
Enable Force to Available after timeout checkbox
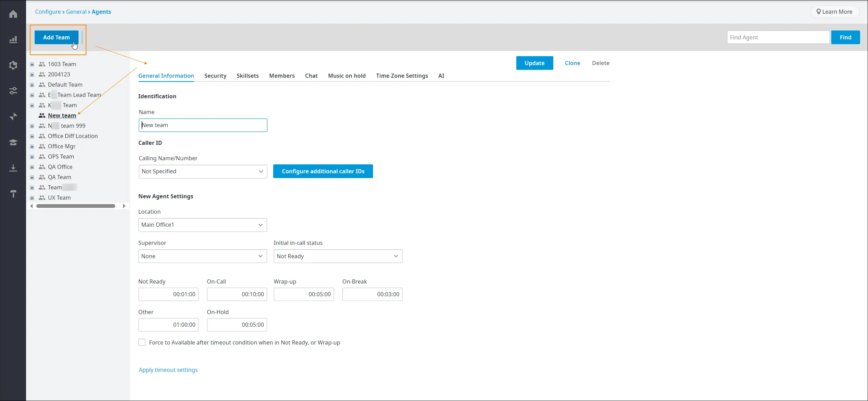pos(142,342)
